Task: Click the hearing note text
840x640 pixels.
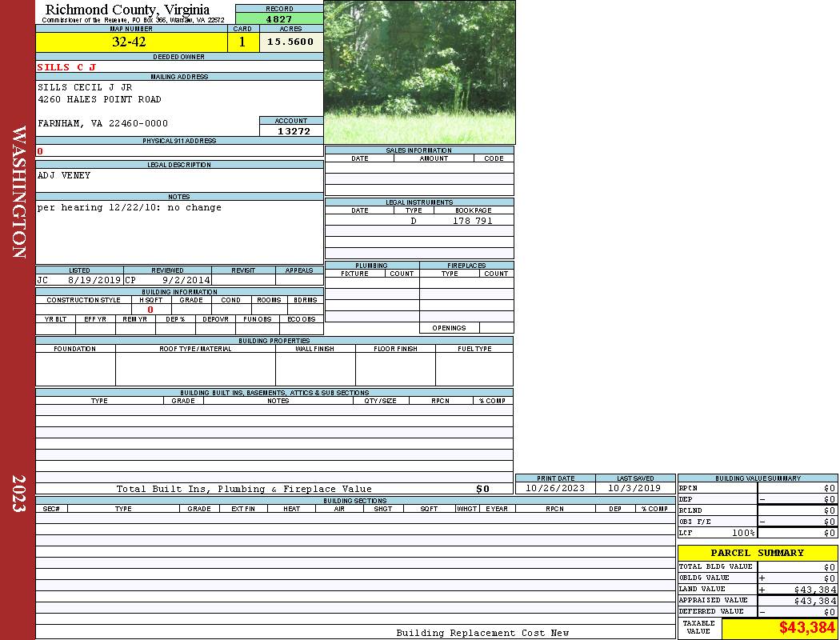Action: pyautogui.click(x=129, y=207)
